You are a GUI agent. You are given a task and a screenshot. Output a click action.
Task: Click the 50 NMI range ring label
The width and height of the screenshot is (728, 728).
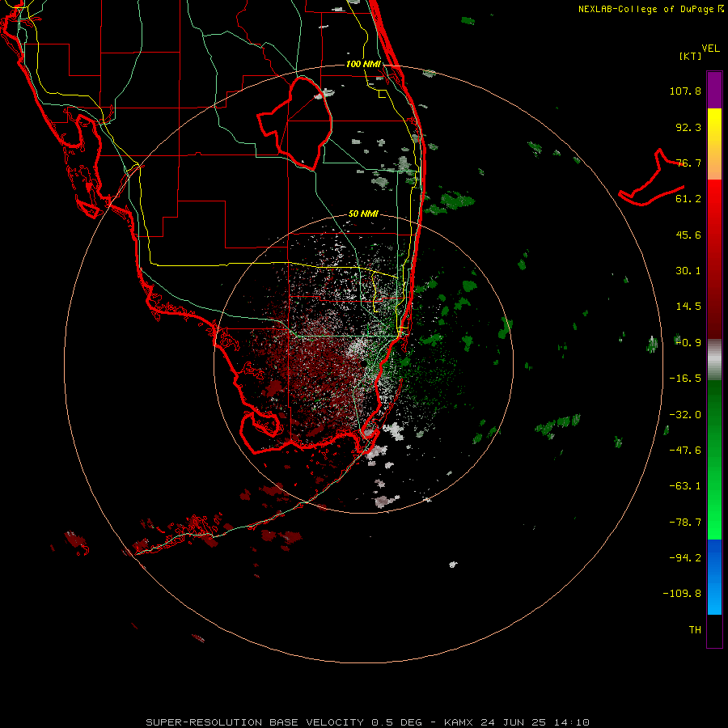coord(363,214)
